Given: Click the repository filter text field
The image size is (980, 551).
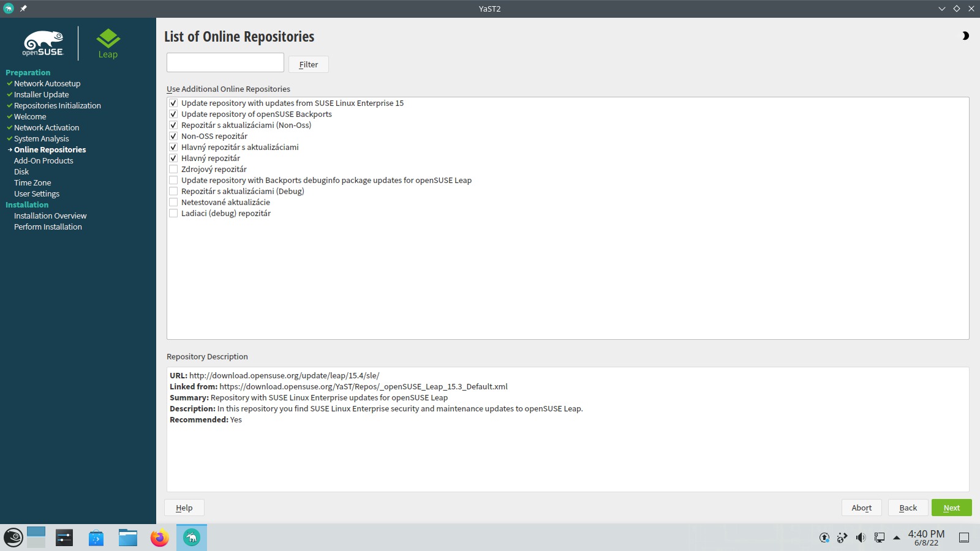Looking at the screenshot, I should coord(225,62).
